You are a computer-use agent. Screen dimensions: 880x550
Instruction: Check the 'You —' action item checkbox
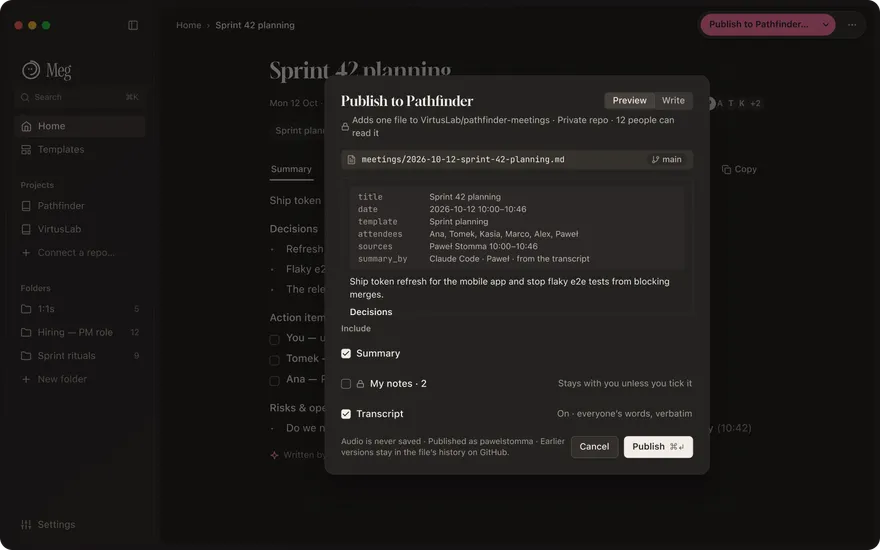tap(274, 339)
